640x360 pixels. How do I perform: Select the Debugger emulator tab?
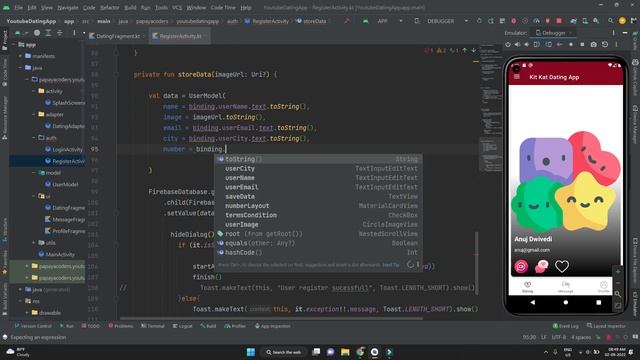click(x=553, y=33)
